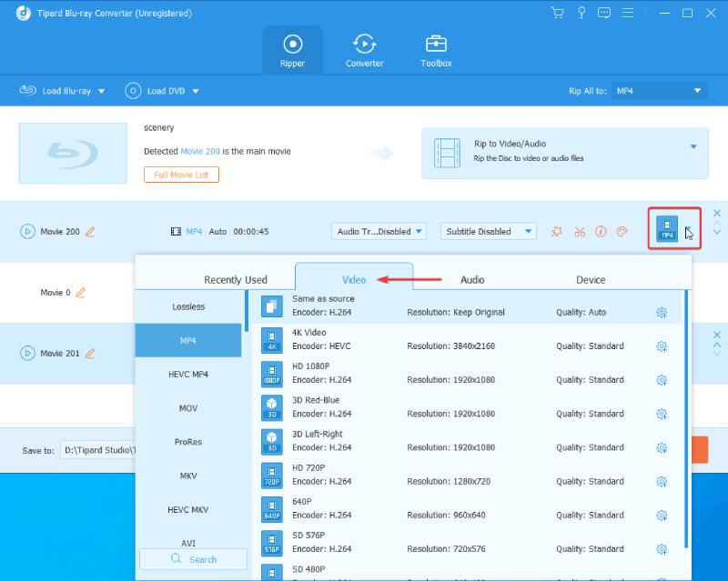
Task: Open the palette effect icon for Movie 200
Action: click(x=622, y=231)
